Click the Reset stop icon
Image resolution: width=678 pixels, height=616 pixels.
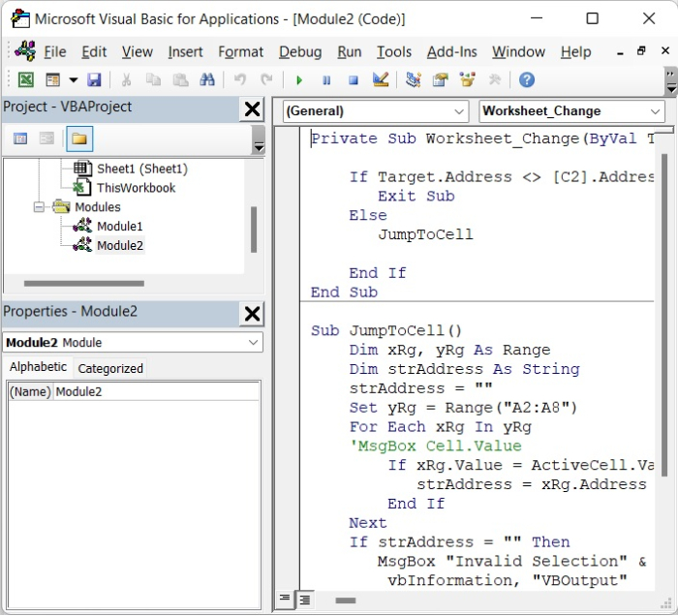pos(354,79)
